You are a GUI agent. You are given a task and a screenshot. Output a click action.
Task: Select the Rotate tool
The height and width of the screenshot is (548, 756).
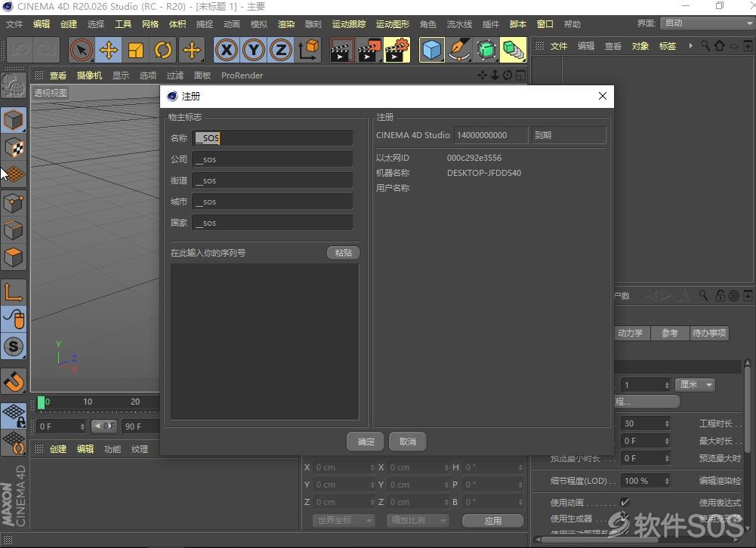(x=163, y=50)
